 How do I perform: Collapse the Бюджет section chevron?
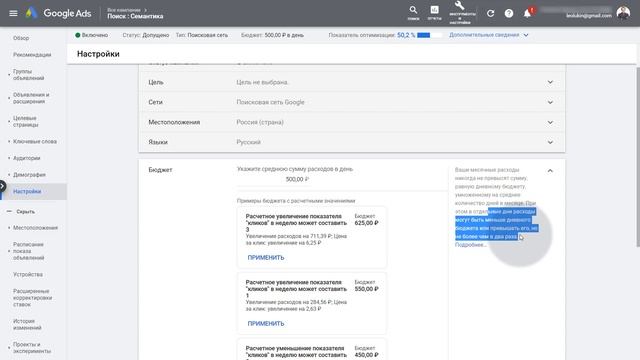pyautogui.click(x=550, y=171)
